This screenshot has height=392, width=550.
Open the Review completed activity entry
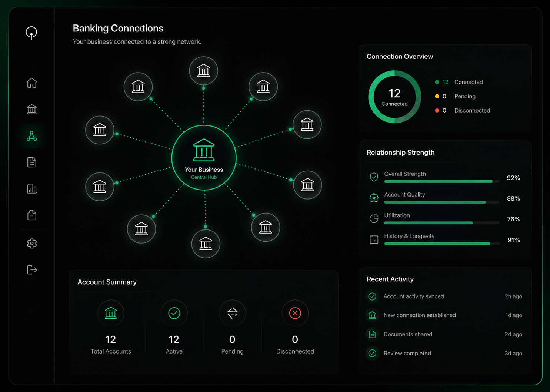click(444, 353)
